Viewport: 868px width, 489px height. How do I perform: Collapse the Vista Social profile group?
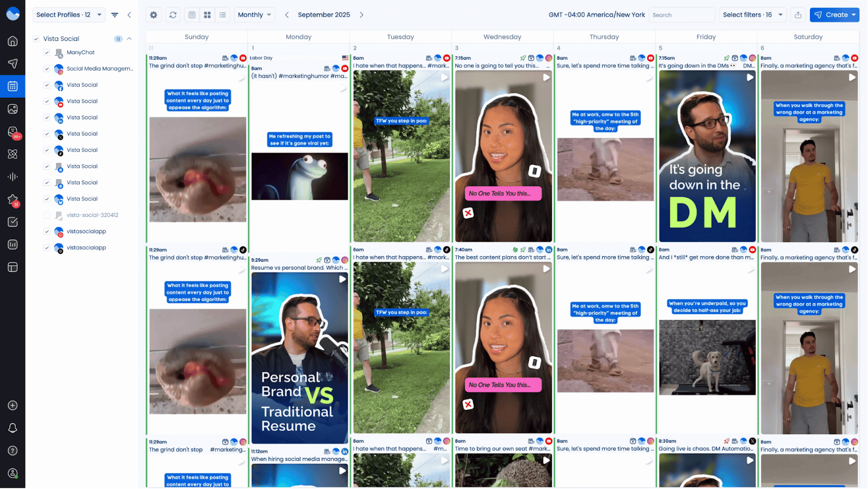coord(129,39)
